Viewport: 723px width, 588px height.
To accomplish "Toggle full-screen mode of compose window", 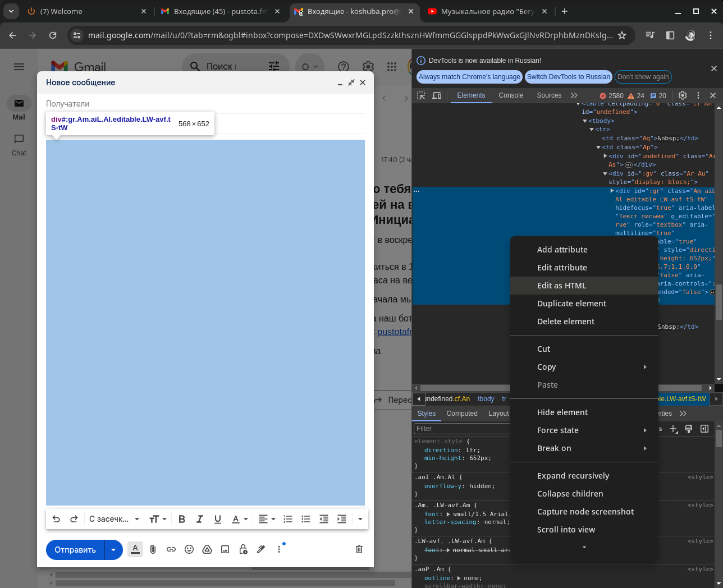I will (x=351, y=82).
